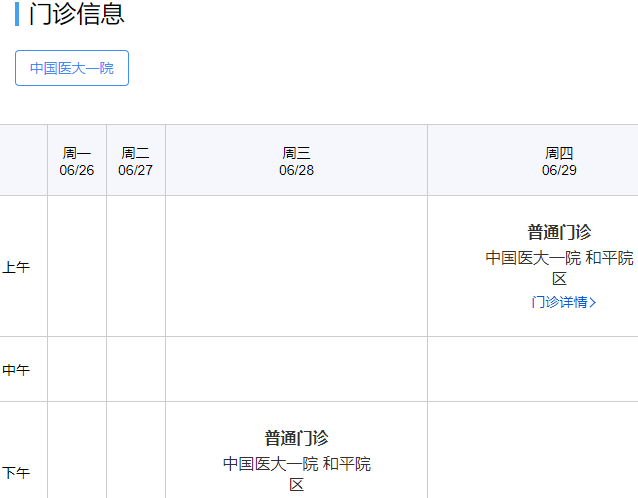Viewport: 638px width, 498px height.
Task: Select the 周一 06/26 column header
Action: coord(77,161)
